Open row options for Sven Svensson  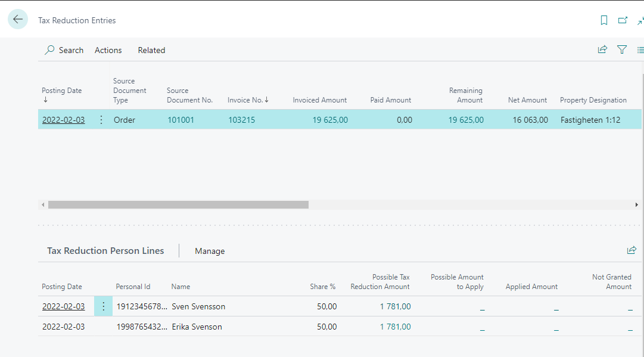(104, 306)
